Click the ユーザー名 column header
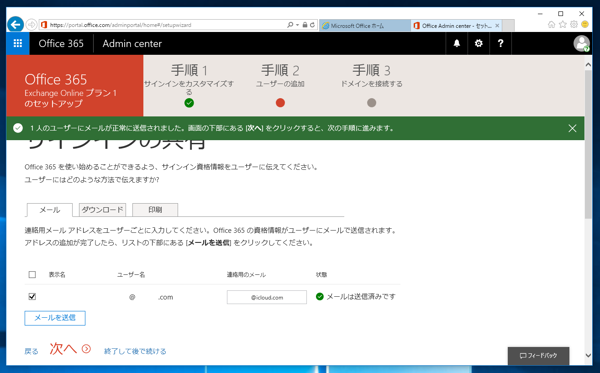Image resolution: width=600 pixels, height=373 pixels. [131, 275]
